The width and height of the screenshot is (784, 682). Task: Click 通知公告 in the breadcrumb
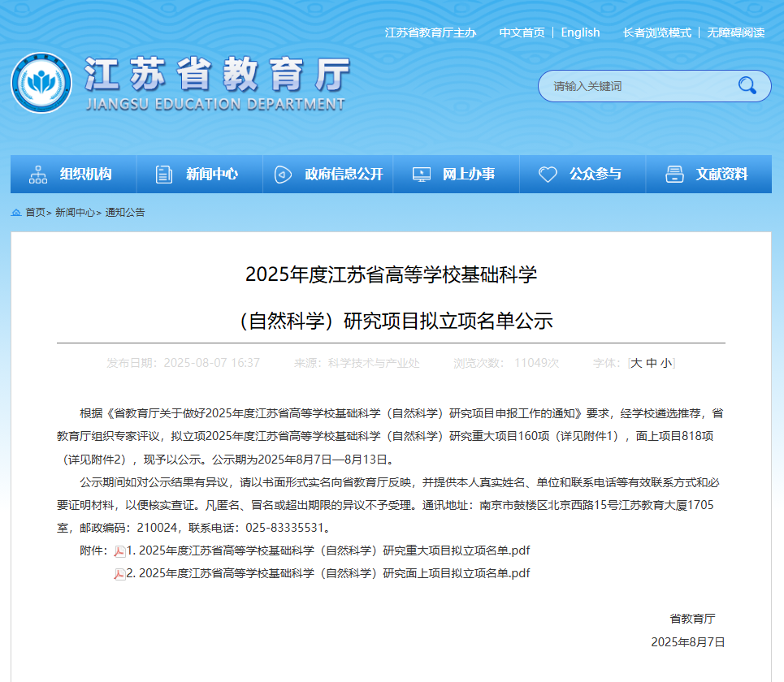pyautogui.click(x=125, y=213)
